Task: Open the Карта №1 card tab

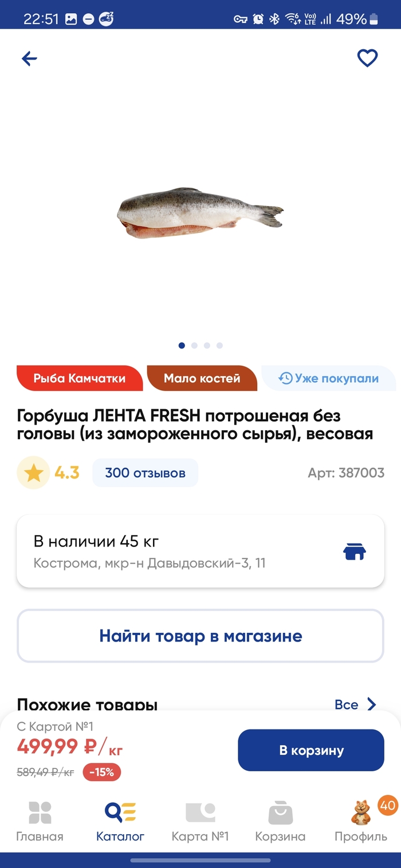Action: pos(200,821)
